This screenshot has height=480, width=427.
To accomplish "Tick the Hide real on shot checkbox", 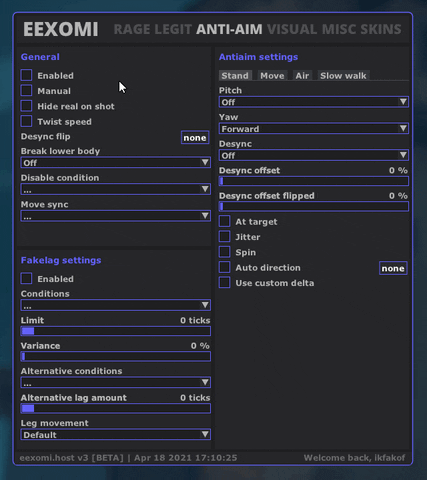I will [26, 106].
